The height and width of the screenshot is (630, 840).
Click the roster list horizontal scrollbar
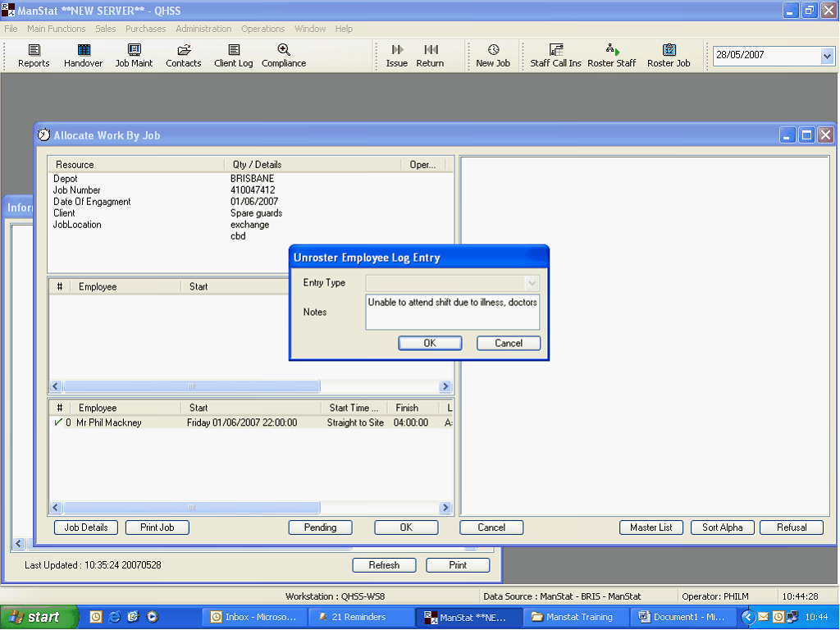[x=192, y=508]
